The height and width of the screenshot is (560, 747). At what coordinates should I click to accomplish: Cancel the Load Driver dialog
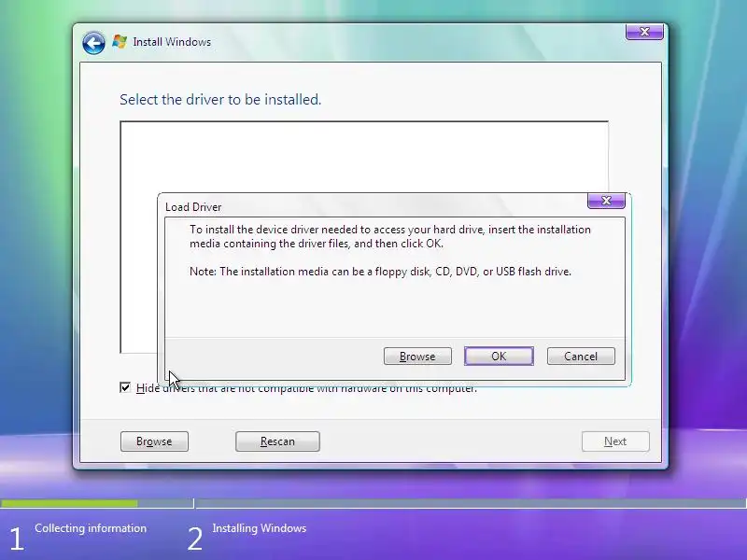coord(581,357)
